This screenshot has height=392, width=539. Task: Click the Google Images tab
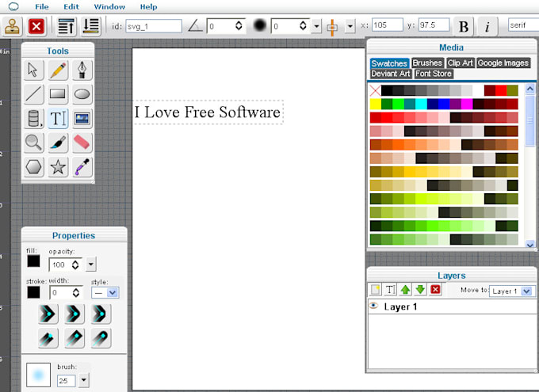click(503, 63)
